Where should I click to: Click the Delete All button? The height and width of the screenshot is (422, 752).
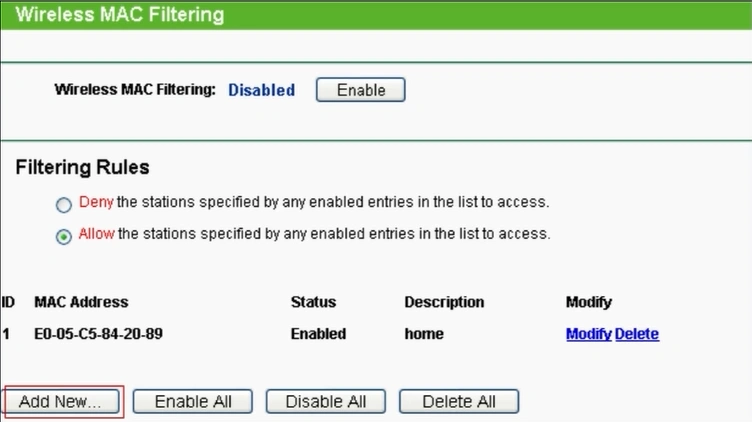click(459, 402)
